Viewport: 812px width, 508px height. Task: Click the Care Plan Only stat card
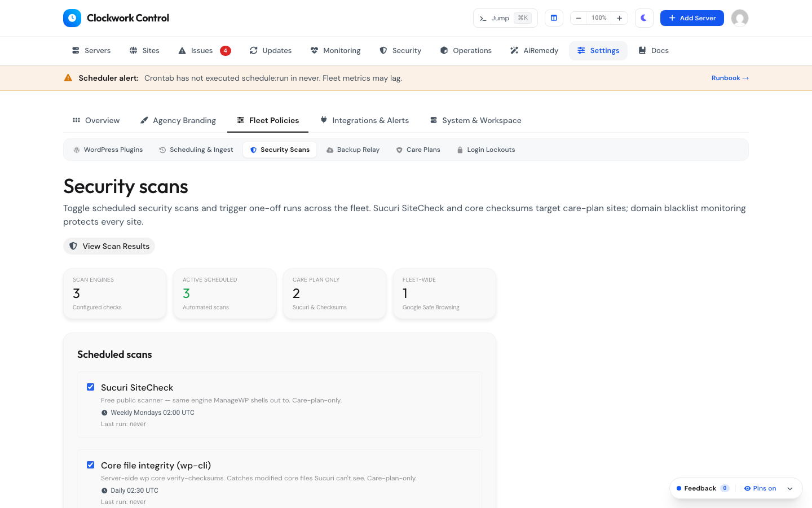[x=335, y=294]
